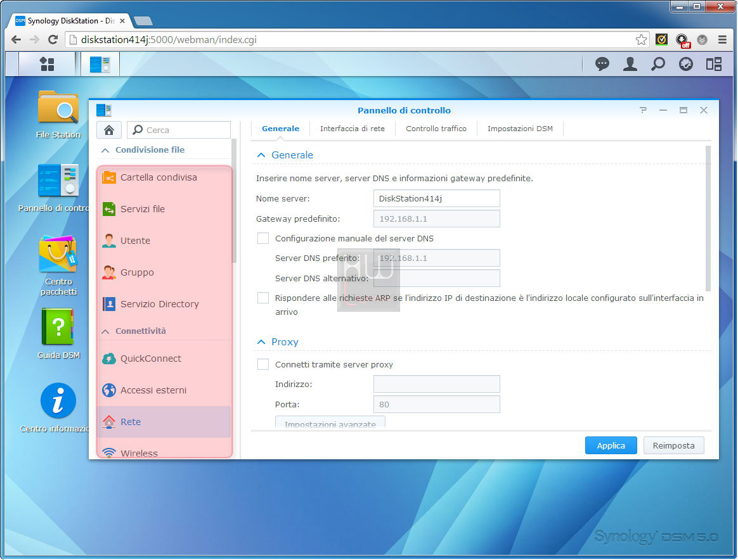Open the notifications speech bubble icon
Image resolution: width=738 pixels, height=560 pixels.
tap(602, 64)
